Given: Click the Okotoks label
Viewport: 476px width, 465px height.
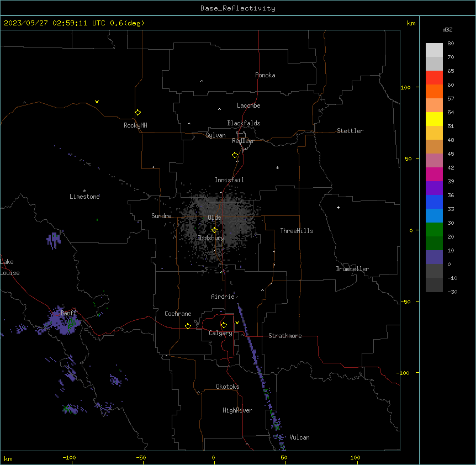Looking at the screenshot, I should (228, 387).
